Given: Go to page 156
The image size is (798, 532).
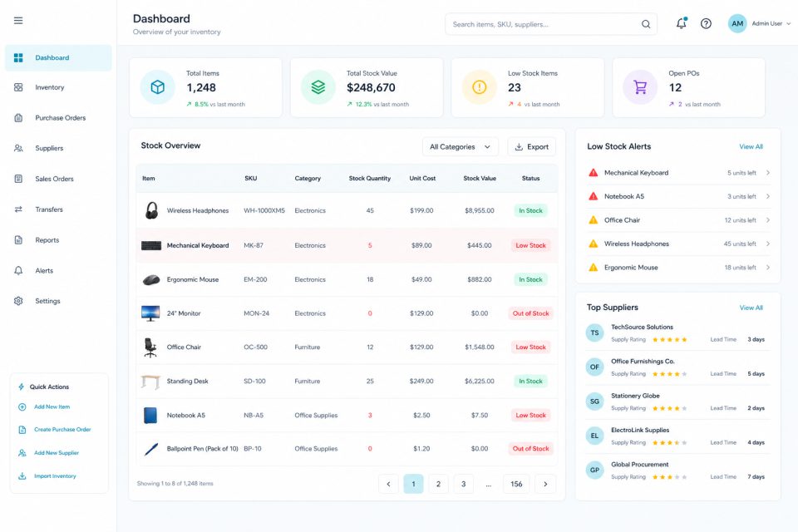Looking at the screenshot, I should 516,484.
